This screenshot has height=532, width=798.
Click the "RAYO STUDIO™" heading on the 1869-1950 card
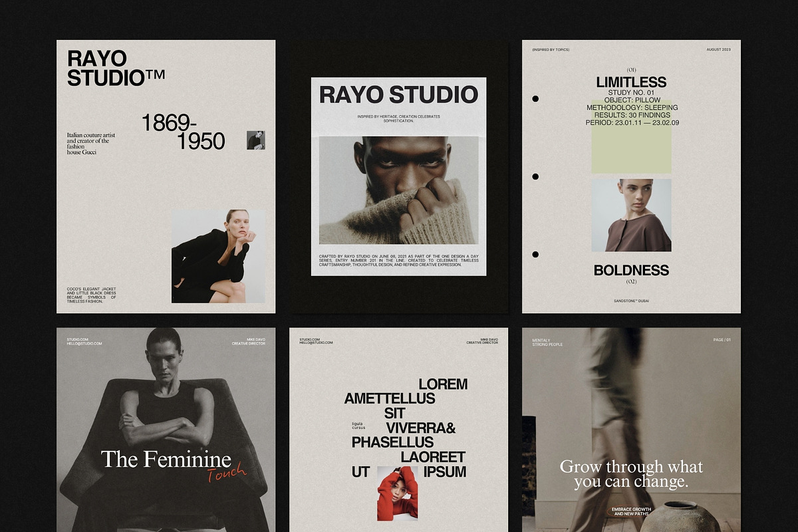(x=116, y=68)
